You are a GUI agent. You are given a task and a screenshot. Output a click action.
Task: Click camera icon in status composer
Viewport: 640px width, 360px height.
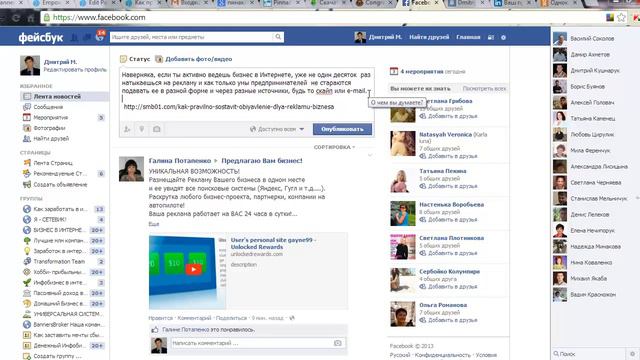(x=156, y=129)
